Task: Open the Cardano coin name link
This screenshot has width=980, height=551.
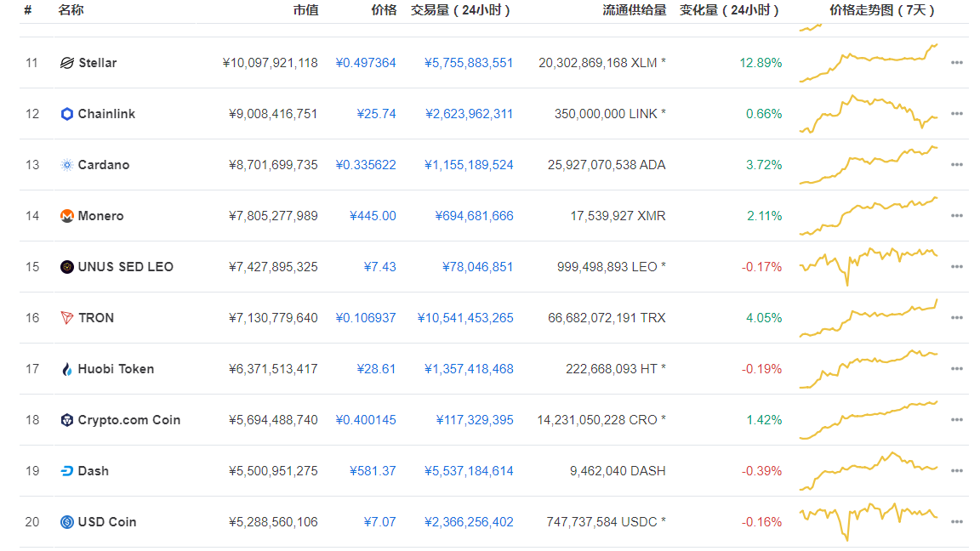Action: [104, 165]
